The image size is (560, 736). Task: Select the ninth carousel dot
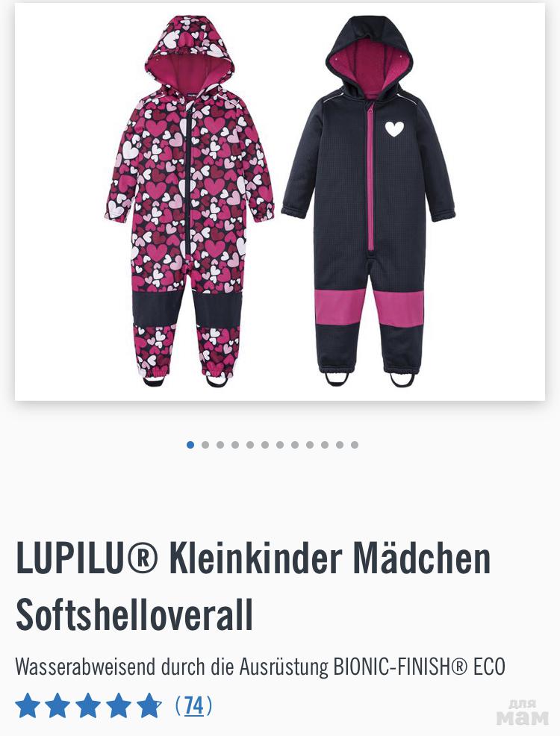(310, 444)
